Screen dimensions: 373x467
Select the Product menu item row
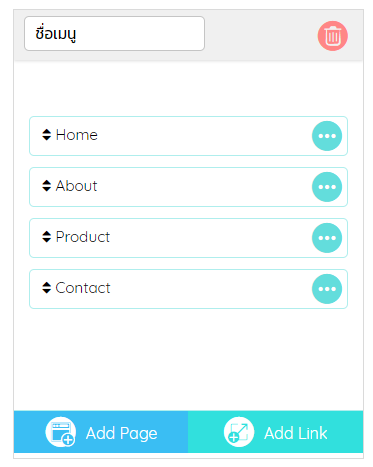[188, 238]
